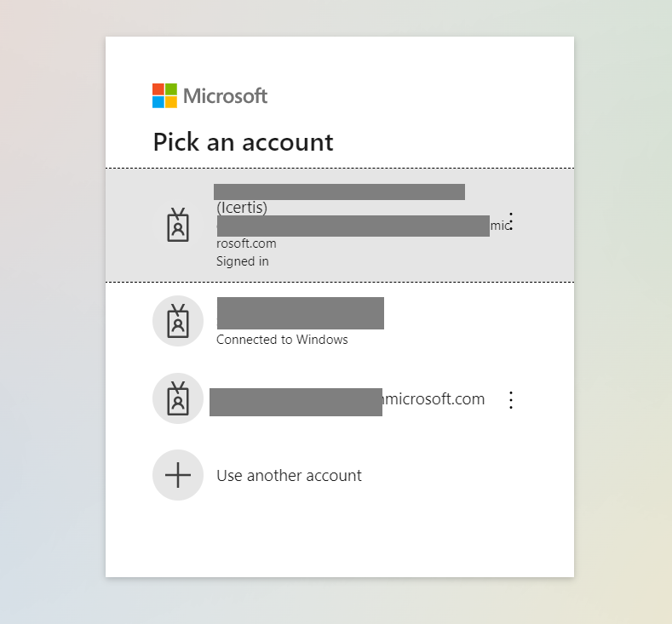Click the "(Icertis)" organization label
The height and width of the screenshot is (624, 672).
[242, 208]
